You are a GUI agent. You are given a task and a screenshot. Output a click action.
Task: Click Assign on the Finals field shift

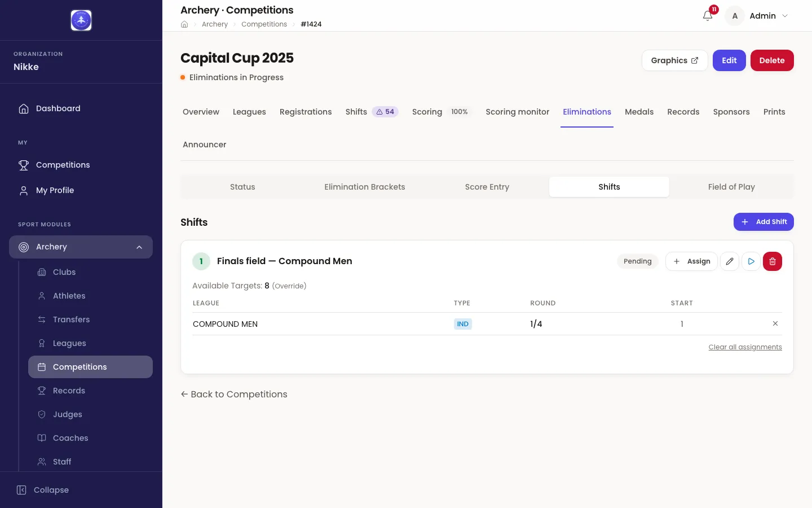click(691, 261)
